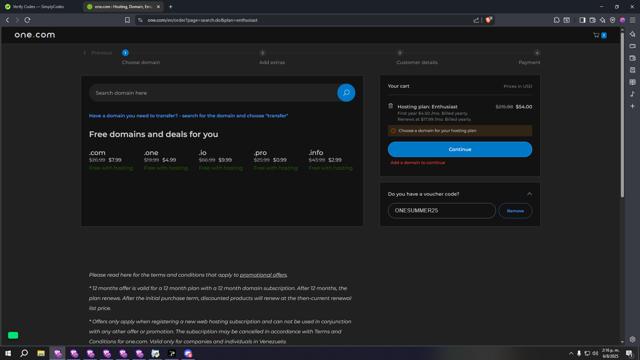Go to Previous step
The width and height of the screenshot is (640, 360).
click(x=98, y=53)
